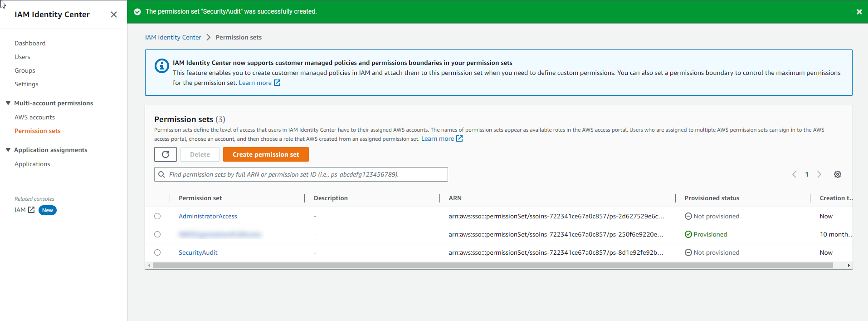
Task: Click the external link icon beside IAM
Action: [x=31, y=210]
